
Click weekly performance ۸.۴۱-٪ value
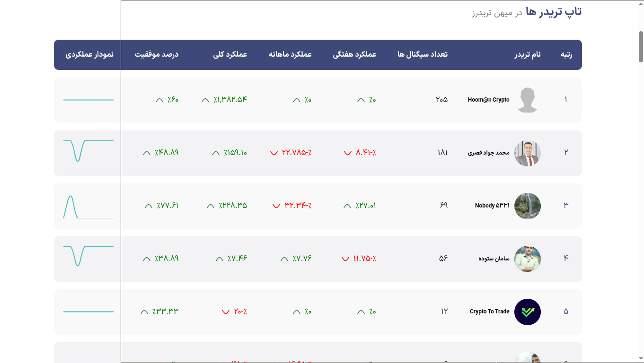(366, 153)
